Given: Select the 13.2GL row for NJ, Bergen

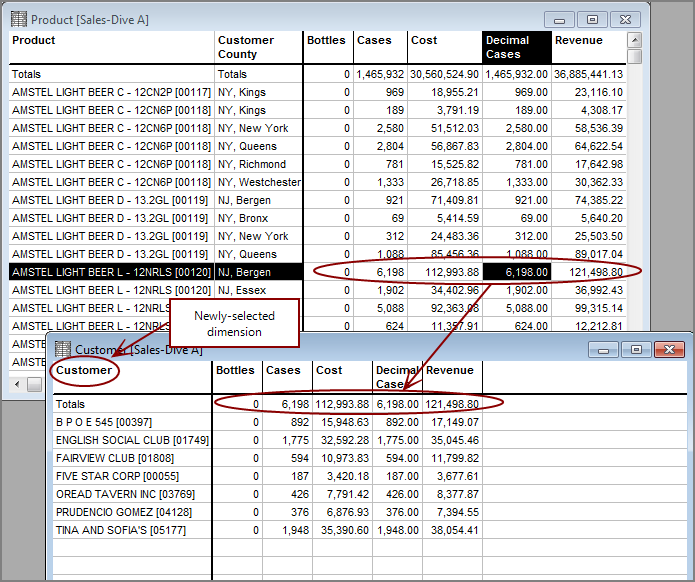Looking at the screenshot, I should (x=317, y=200).
